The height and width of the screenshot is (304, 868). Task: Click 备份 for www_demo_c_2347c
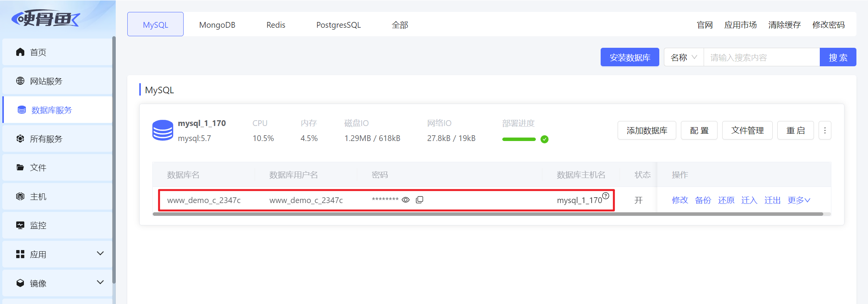(x=703, y=200)
